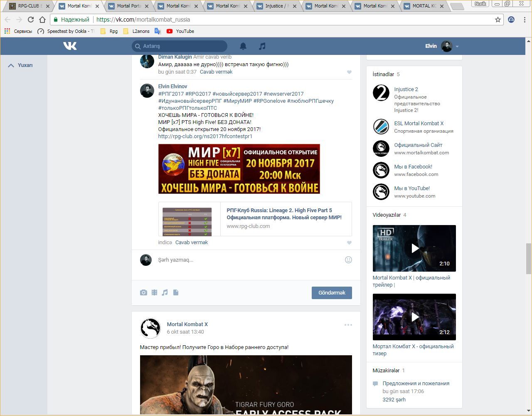Open the extension icon beside address bar

511,20
